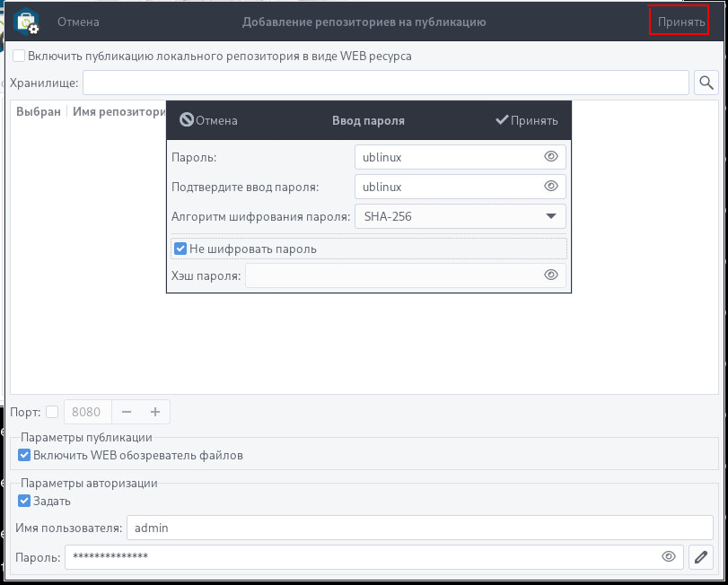Viewport: 728px width, 585px height.
Task: Increase port number with plus button
Action: 155,412
